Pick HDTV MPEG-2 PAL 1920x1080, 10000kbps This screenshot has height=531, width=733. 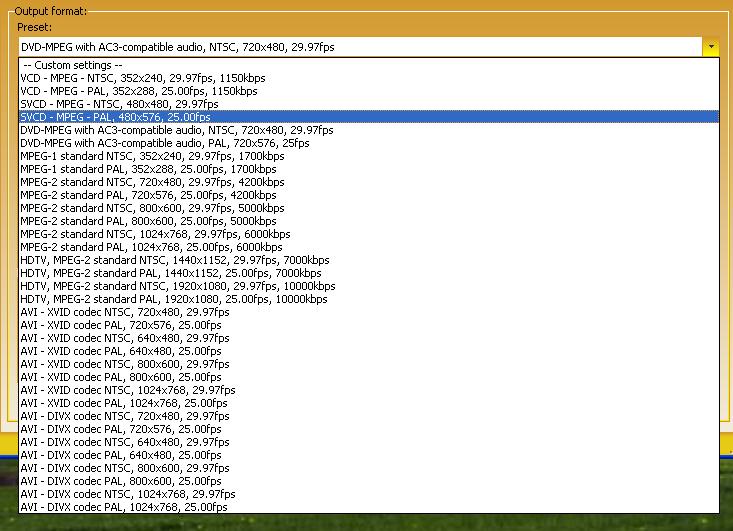click(369, 299)
